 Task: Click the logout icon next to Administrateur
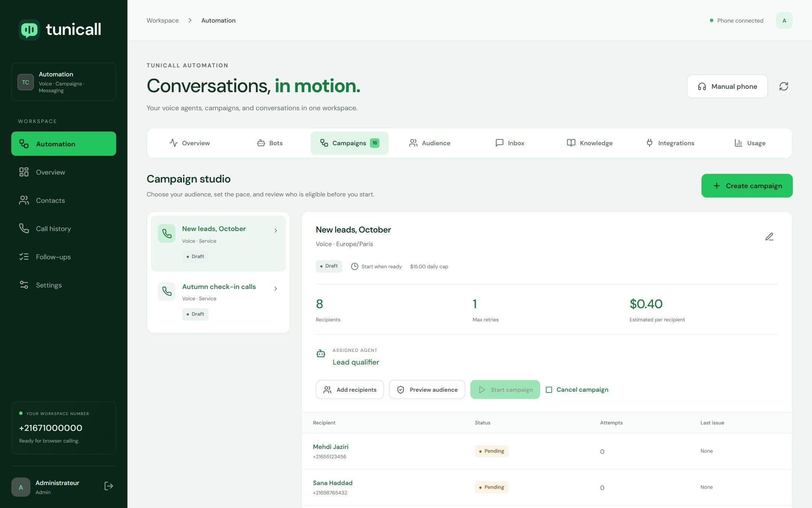pos(108,486)
